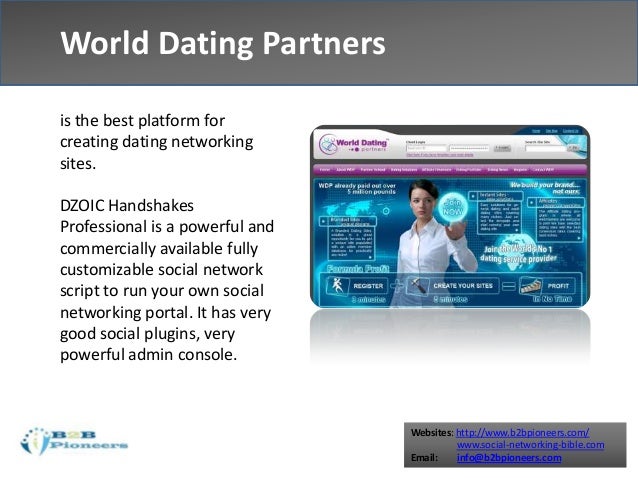Click the Branded Sites info box heading
Viewport: 638px width, 479px height.
350,221
